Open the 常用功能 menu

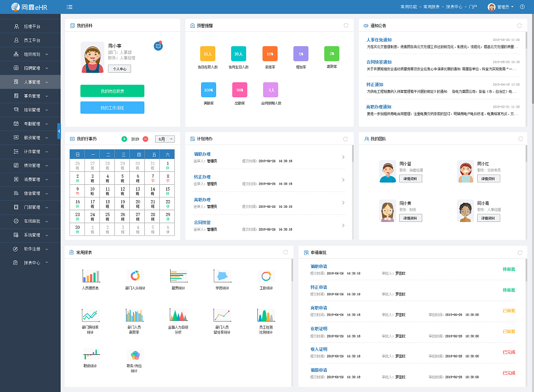click(408, 7)
